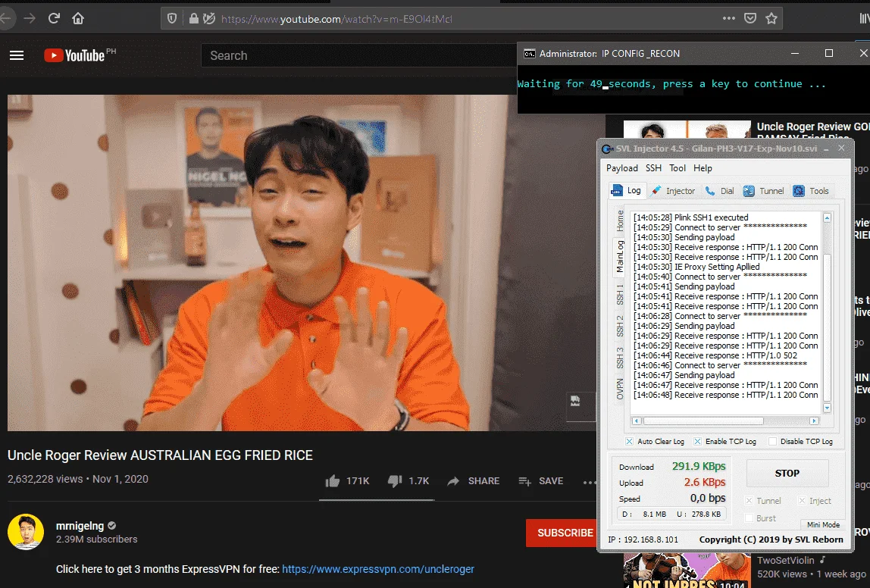Click the browser forward arrow
Viewport: 870px width, 588px height.
coord(30,18)
